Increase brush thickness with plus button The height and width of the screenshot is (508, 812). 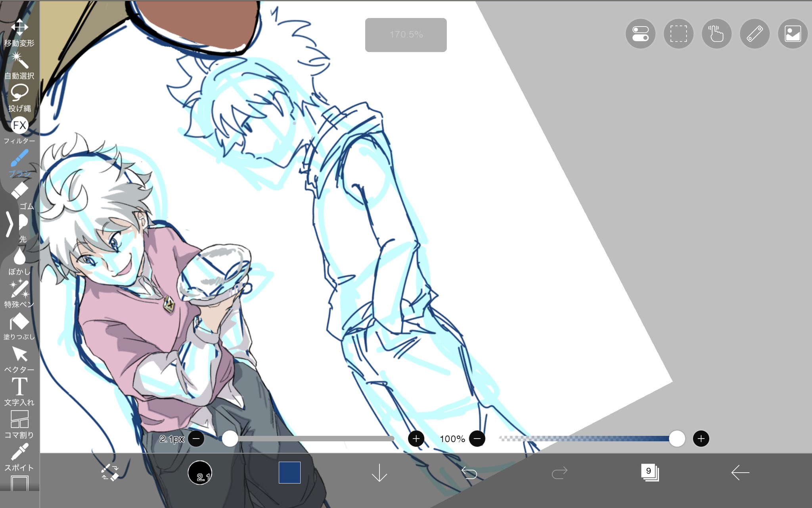tap(416, 439)
